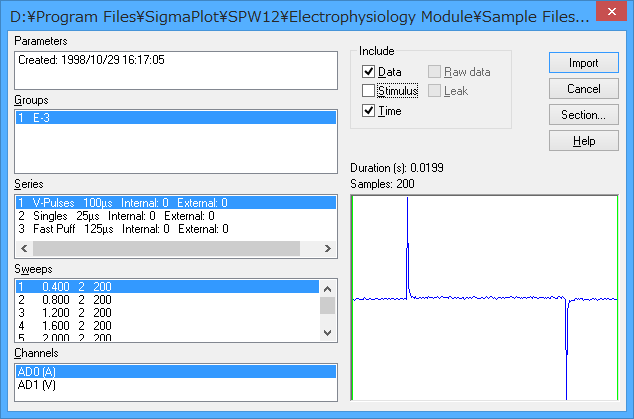Viewport: 634px width, 419px height.
Task: Click Sweeps list scroll up arrow
Action: pyautogui.click(x=328, y=289)
